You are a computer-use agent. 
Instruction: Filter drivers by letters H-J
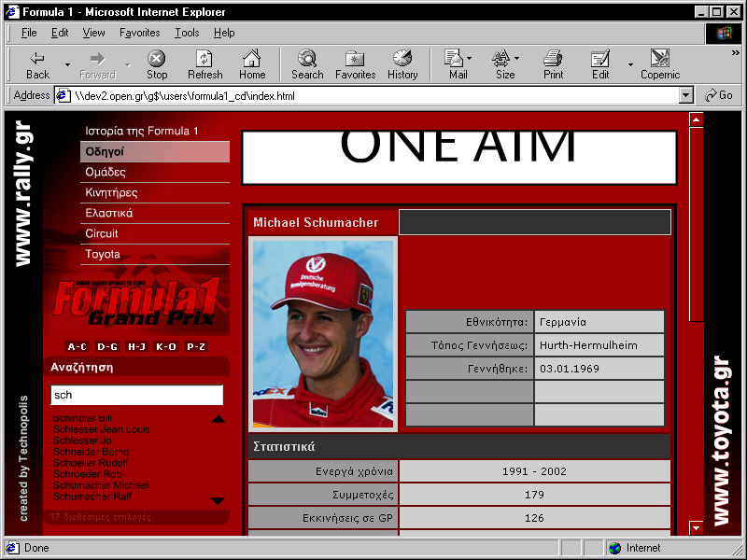(136, 346)
